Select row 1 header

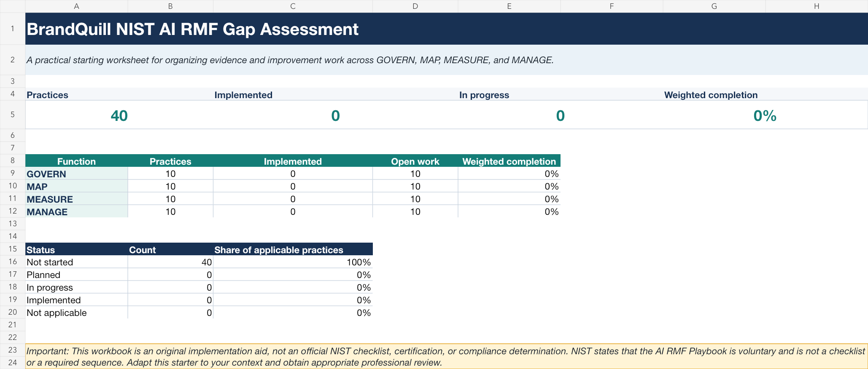click(13, 29)
